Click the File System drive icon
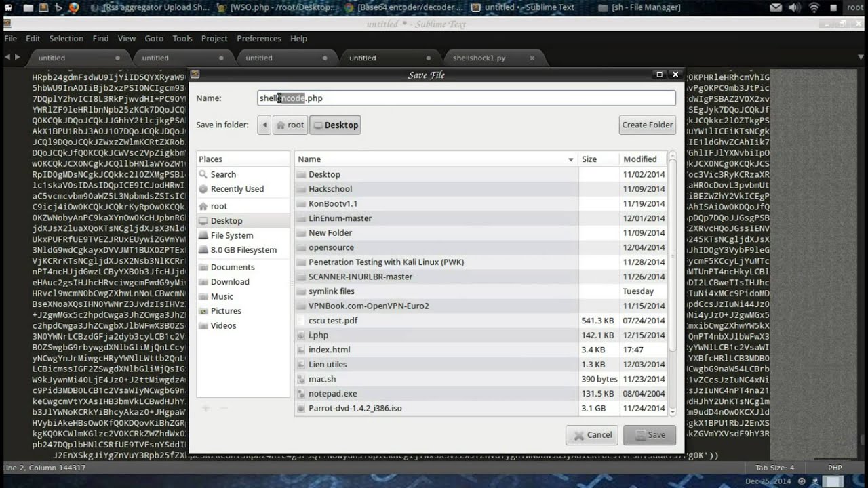 pos(203,235)
